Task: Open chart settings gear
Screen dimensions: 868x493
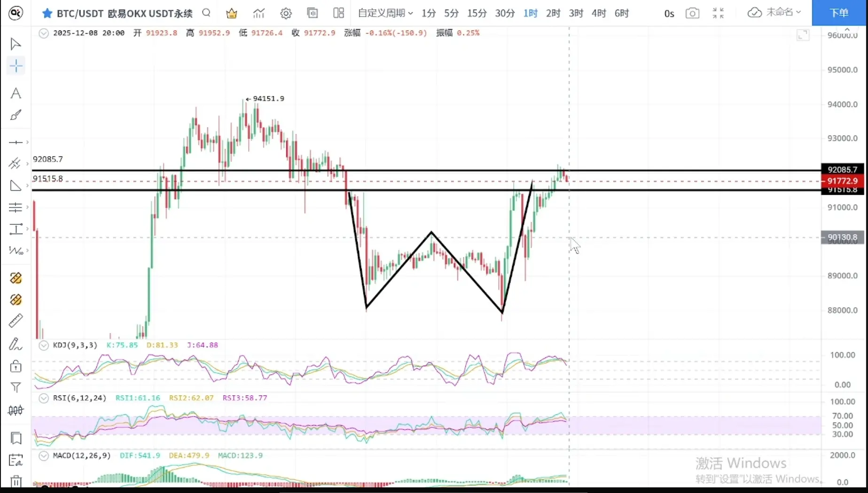Action: pyautogui.click(x=286, y=13)
